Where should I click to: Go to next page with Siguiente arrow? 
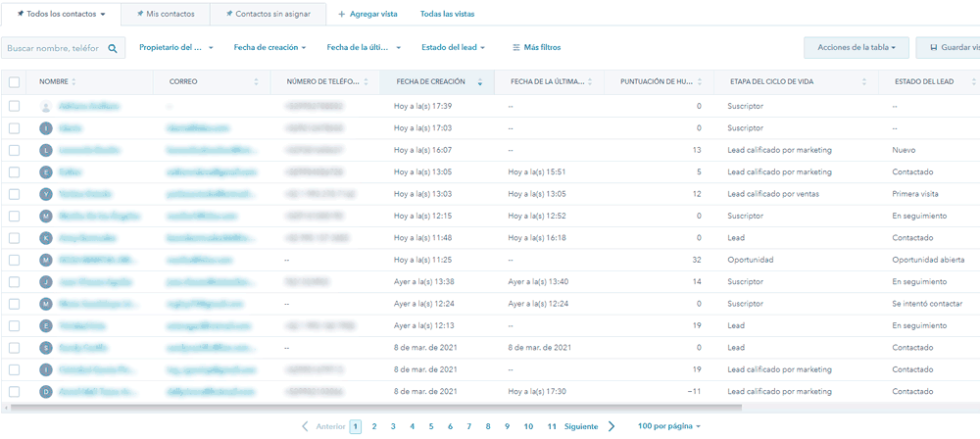pos(612,426)
